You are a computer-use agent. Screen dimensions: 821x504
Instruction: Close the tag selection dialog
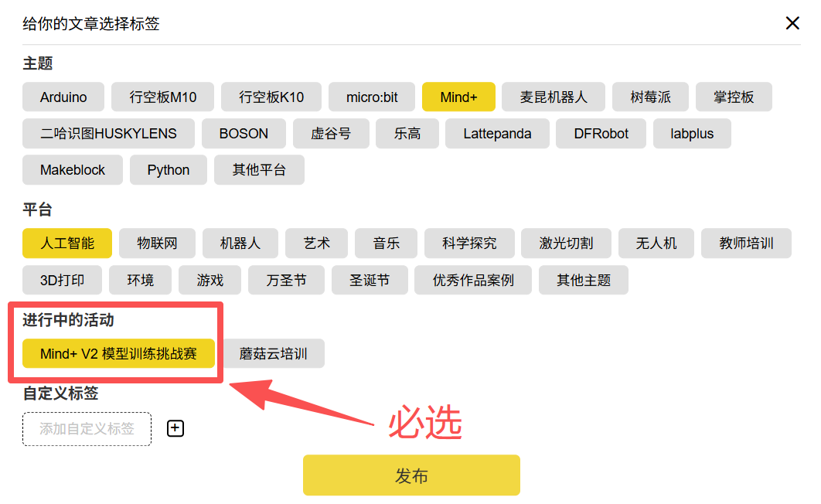(x=792, y=23)
